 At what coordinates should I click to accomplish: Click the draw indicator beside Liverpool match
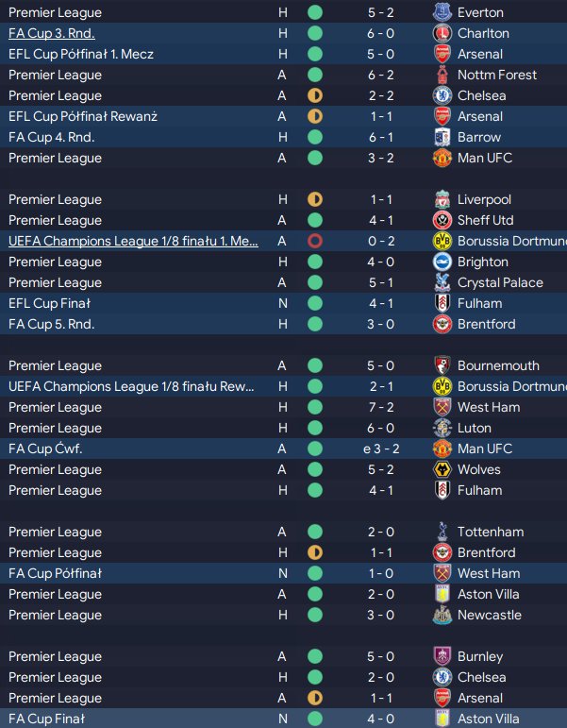coord(315,200)
